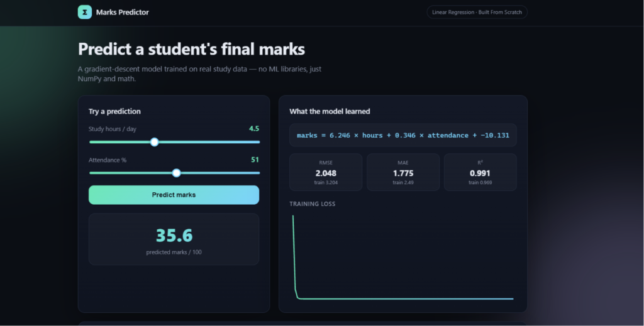Click the Attendance % label
Screen dimensions: 644x326
108,160
